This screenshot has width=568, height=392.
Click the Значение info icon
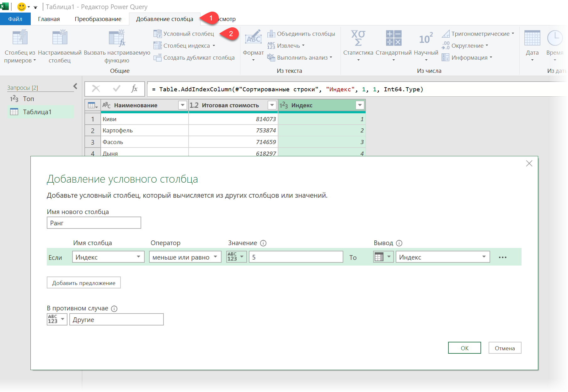coord(263,243)
